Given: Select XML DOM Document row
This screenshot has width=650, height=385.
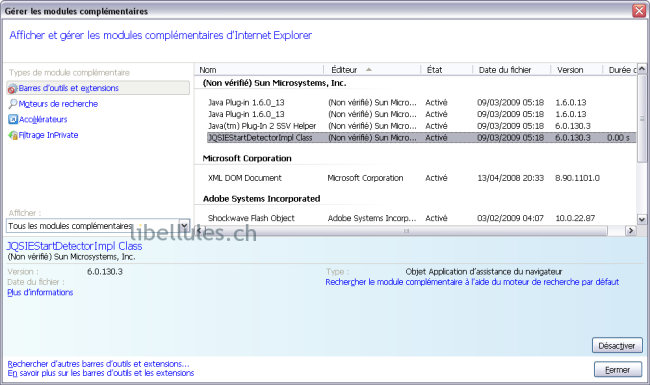Looking at the screenshot, I should (421, 178).
